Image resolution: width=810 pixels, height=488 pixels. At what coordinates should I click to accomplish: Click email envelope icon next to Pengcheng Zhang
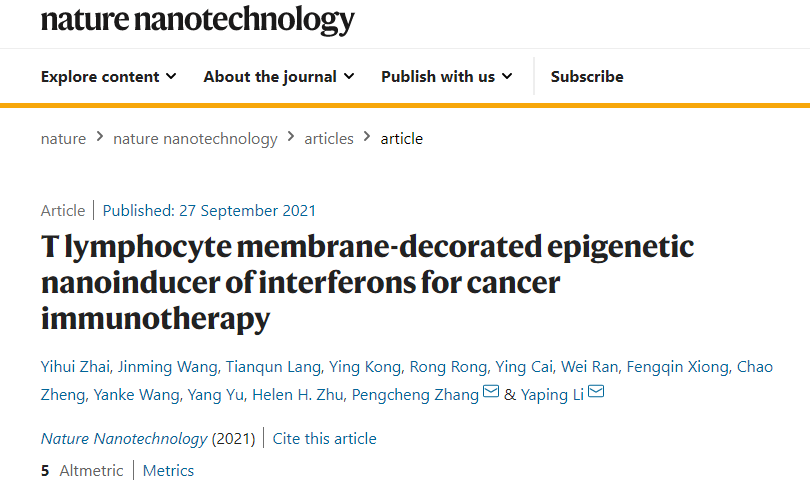tap(491, 392)
